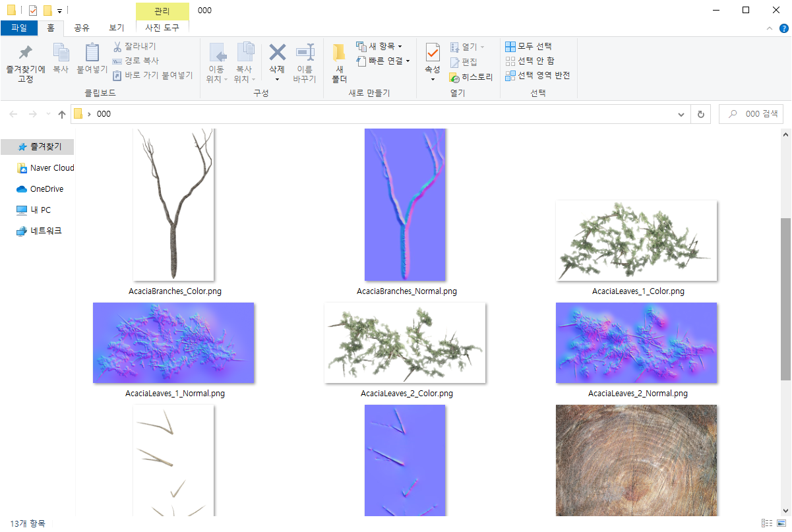Viewport: 792px width, 532px height.
Task: Select the wood log cross-section thumbnail
Action: 636,460
